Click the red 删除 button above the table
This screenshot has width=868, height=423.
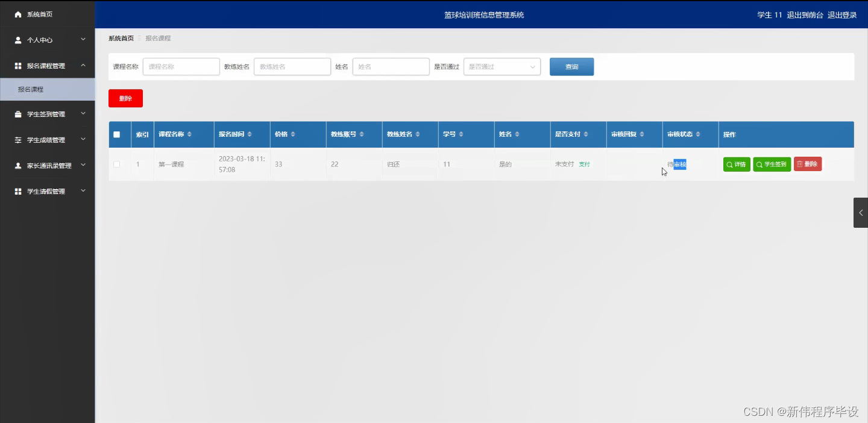point(125,98)
